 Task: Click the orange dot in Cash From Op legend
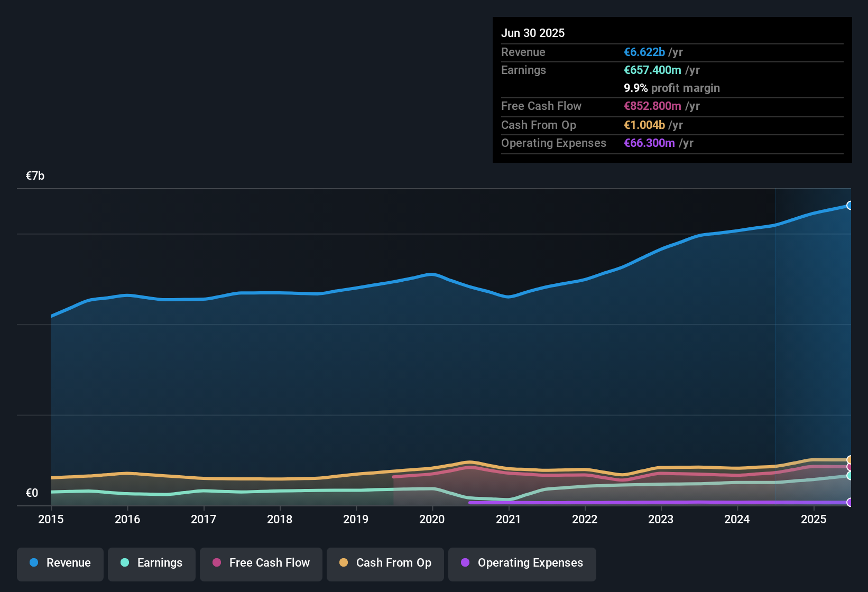tap(344, 562)
